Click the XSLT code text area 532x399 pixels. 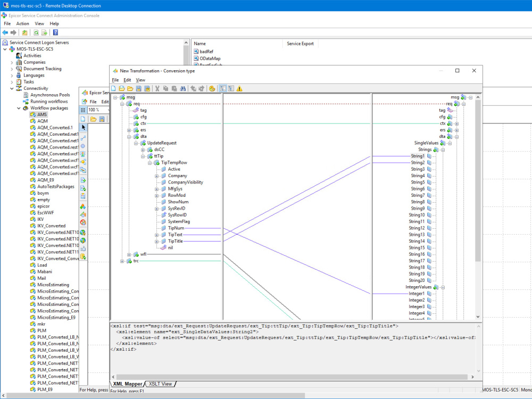point(293,348)
